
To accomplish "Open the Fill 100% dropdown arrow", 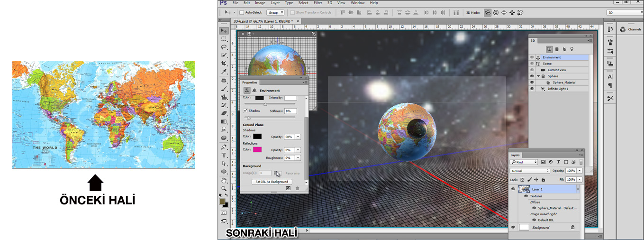I will (x=579, y=180).
